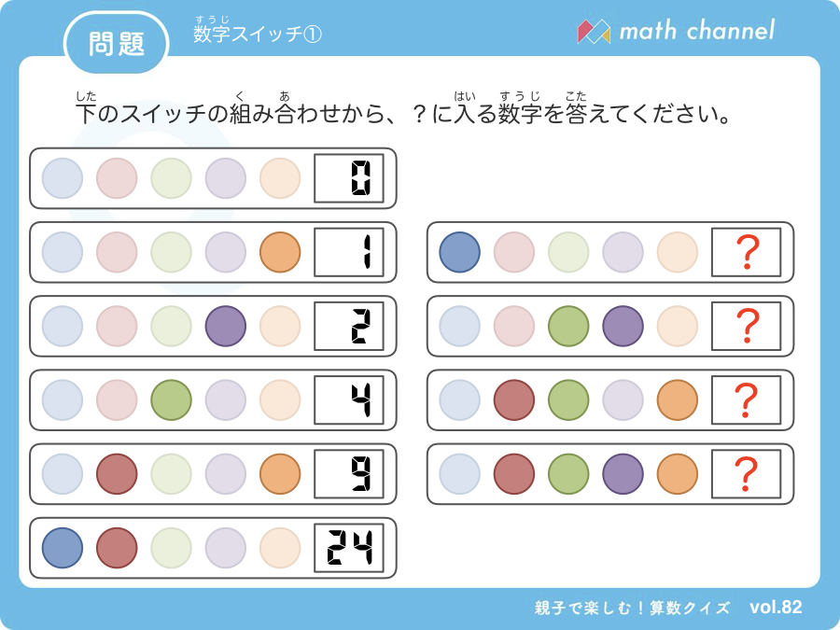
Task: Toggle the lit orange switch in the row showing 1
Action: [280, 252]
